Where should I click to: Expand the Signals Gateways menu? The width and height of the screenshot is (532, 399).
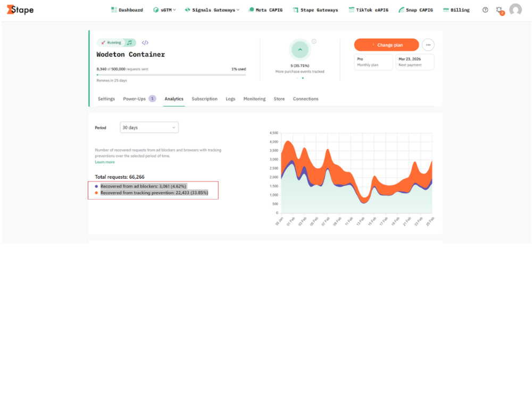(212, 10)
